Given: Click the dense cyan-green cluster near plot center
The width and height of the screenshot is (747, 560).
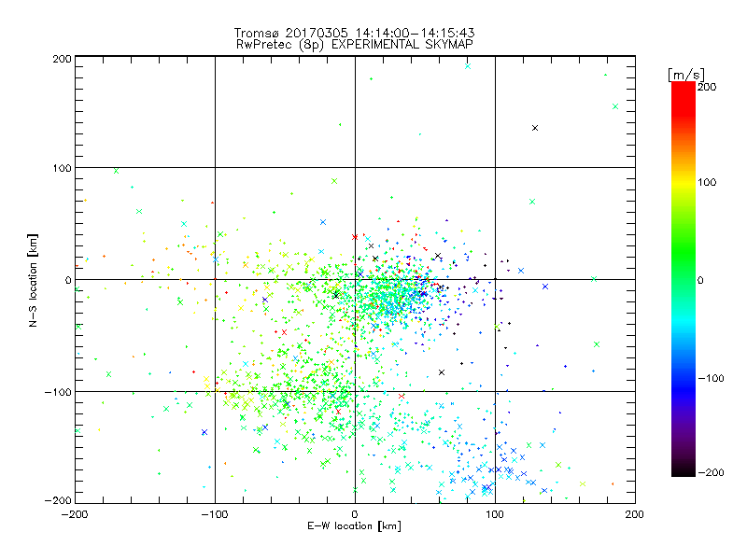Looking at the screenshot, I should [393, 295].
